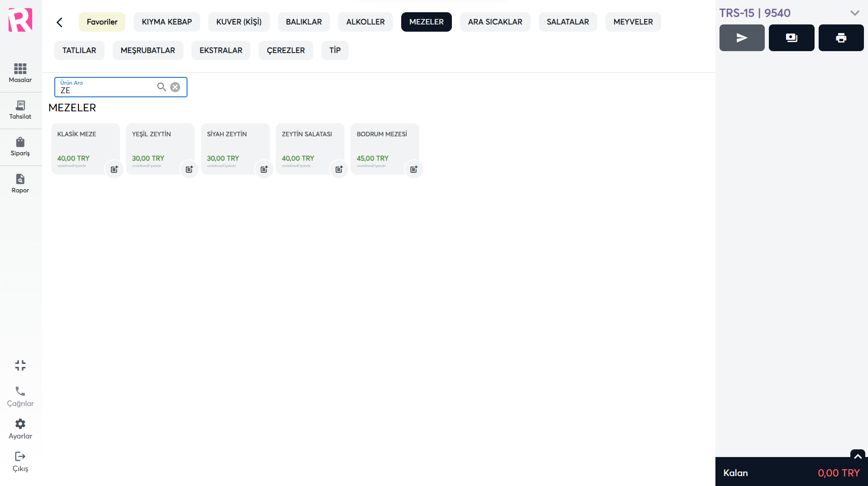Switch to the BALIKLAR category tab
This screenshot has height=486, width=868.
(303, 22)
